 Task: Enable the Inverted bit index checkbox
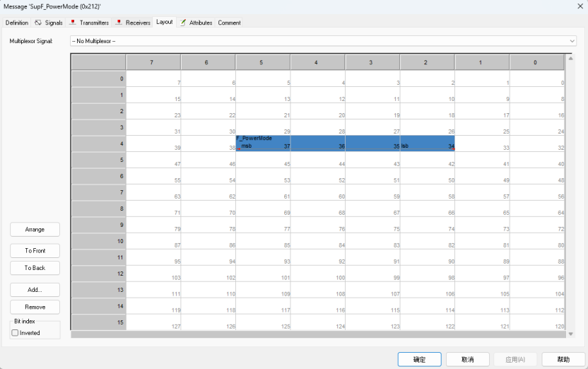(x=15, y=333)
